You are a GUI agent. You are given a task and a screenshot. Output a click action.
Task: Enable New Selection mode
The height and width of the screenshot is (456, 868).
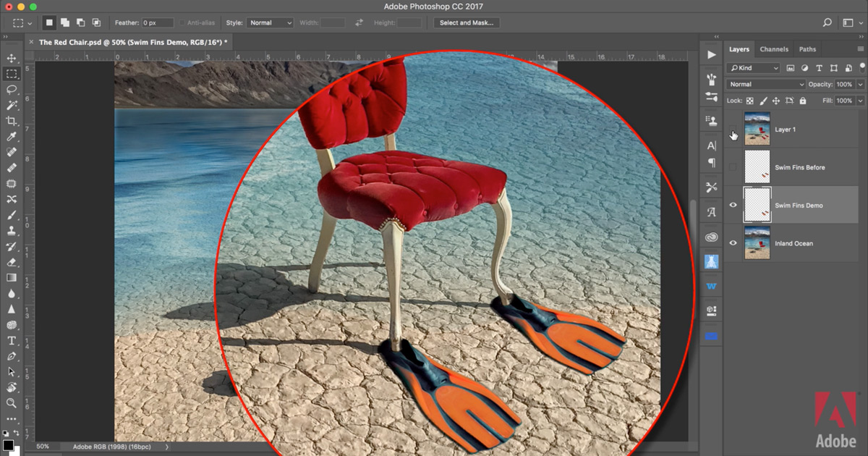pos(49,22)
